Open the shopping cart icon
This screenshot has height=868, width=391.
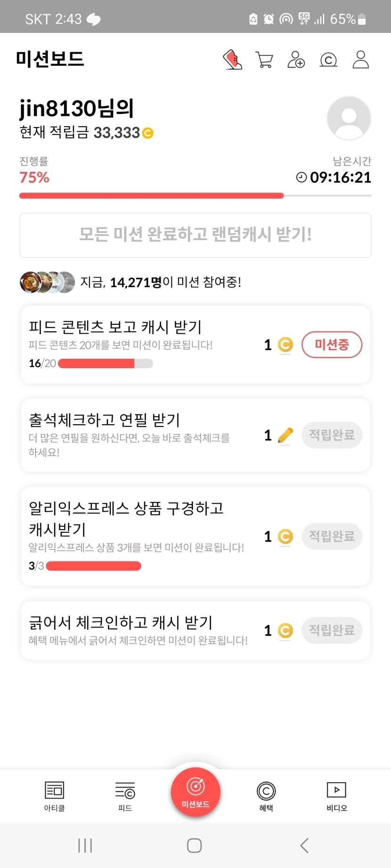point(264,60)
